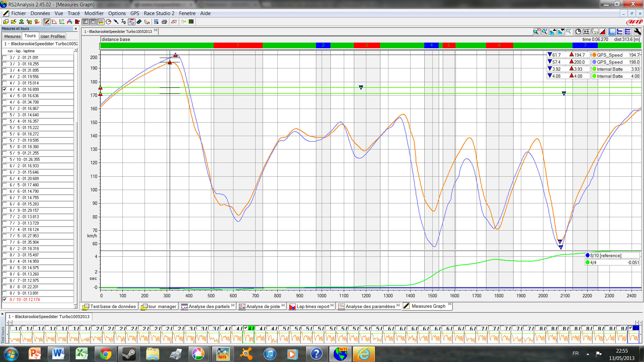Open the Fichier menu

point(18,13)
